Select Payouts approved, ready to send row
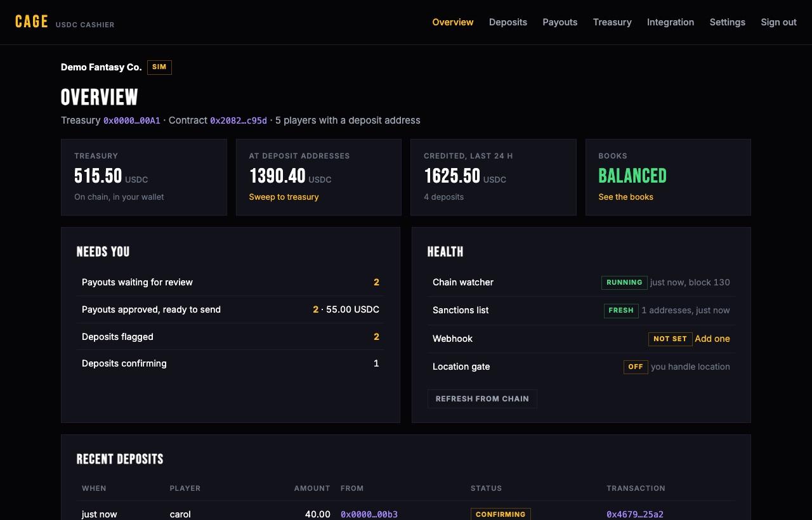This screenshot has height=520, width=812. [x=230, y=309]
